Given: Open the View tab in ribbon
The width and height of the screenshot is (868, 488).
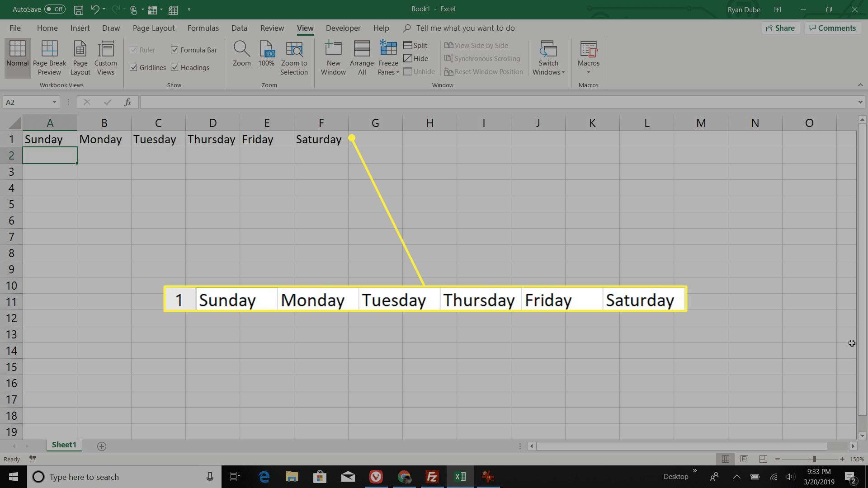Looking at the screenshot, I should 305,28.
